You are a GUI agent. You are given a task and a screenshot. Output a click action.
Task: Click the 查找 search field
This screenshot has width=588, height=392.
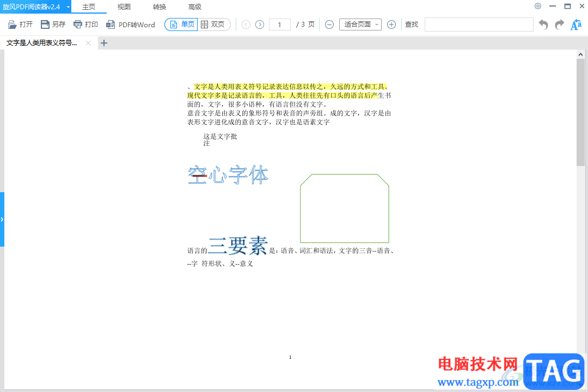tap(479, 24)
